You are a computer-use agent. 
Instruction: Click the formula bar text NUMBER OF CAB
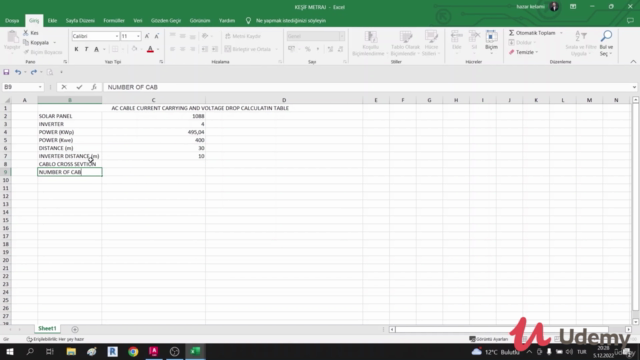coord(133,87)
